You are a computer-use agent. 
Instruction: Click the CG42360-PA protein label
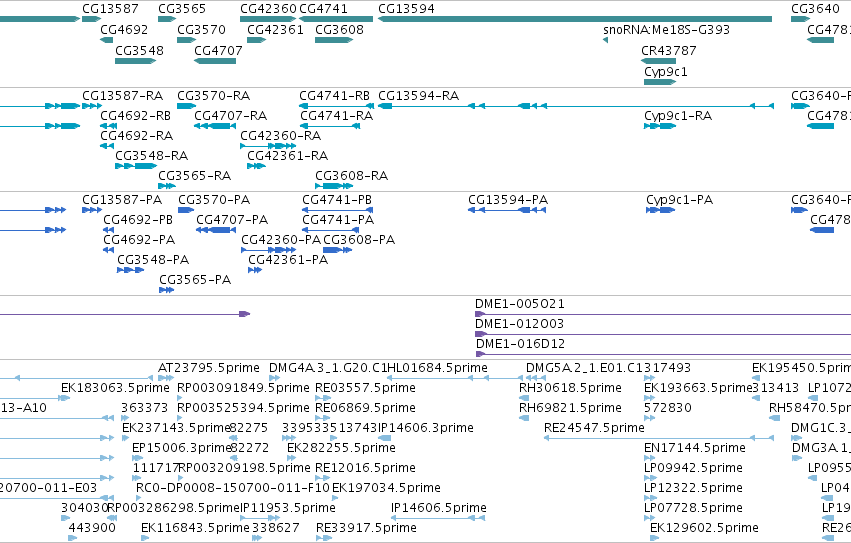click(x=281, y=240)
